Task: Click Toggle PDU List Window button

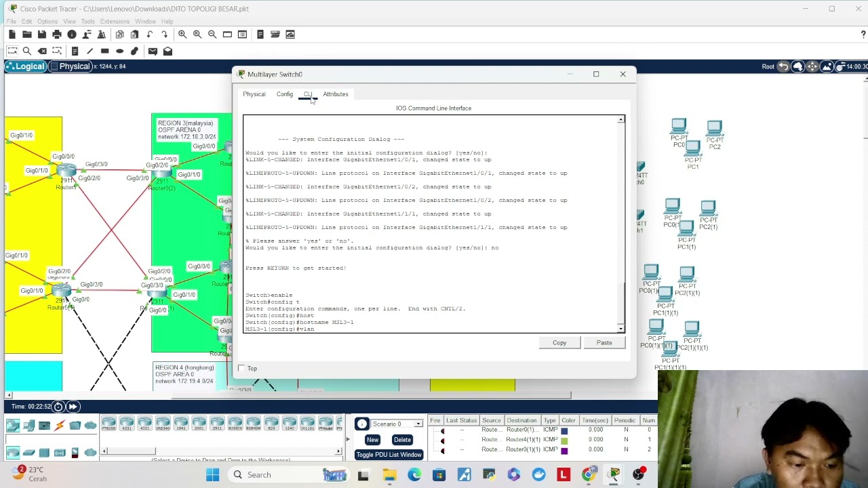Action: (x=389, y=455)
